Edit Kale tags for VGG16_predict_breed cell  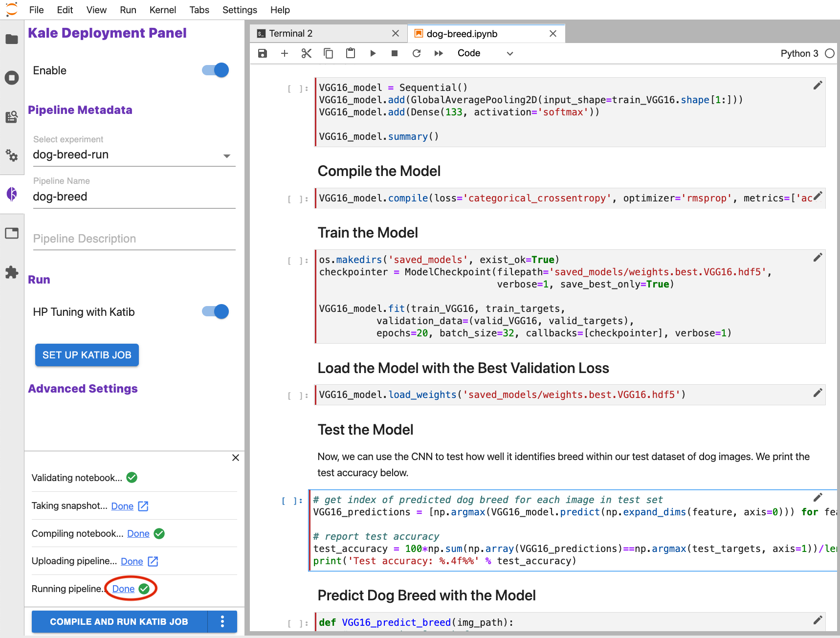click(x=818, y=620)
